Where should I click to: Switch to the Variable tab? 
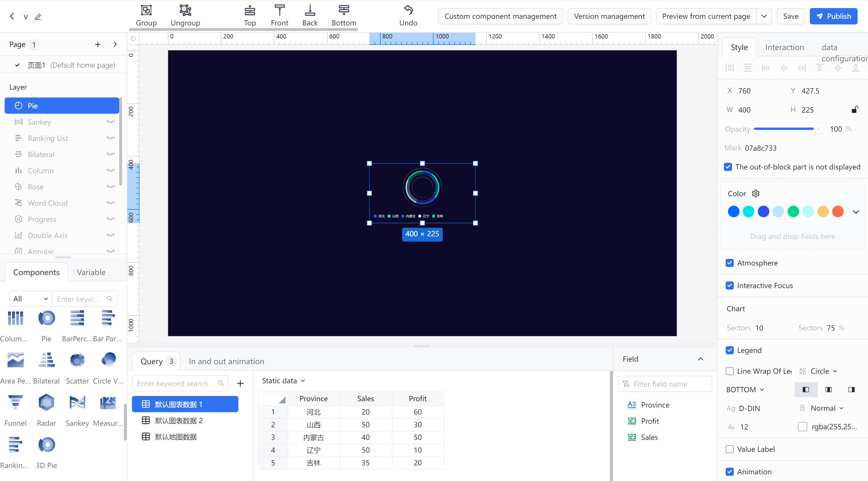pyautogui.click(x=91, y=272)
